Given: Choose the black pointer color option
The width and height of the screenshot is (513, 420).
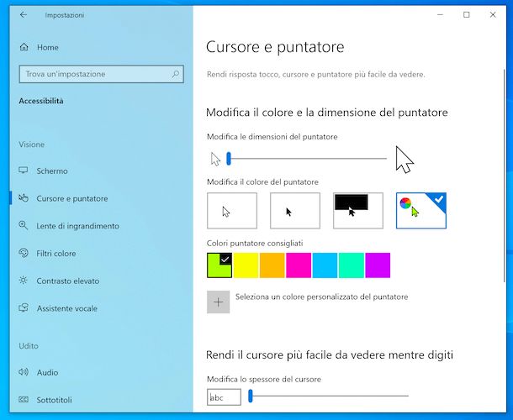Looking at the screenshot, I should [295, 211].
